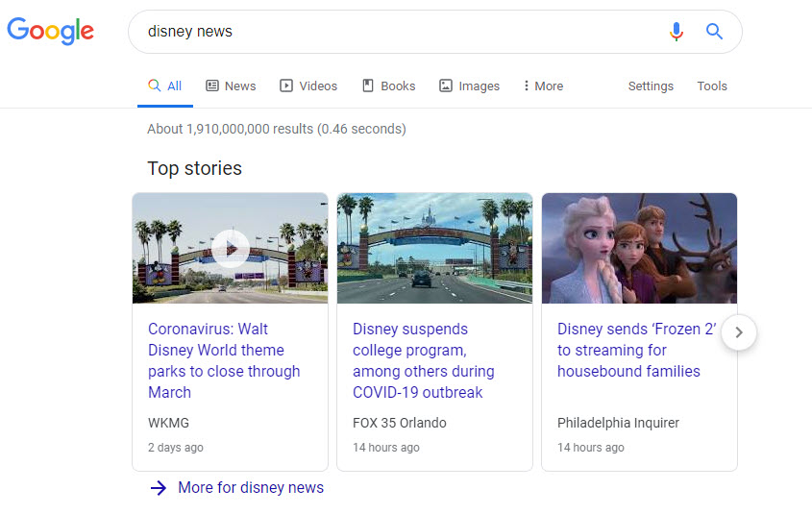This screenshot has height=514, width=812.
Task: Switch to the Videos tab
Action: [308, 86]
